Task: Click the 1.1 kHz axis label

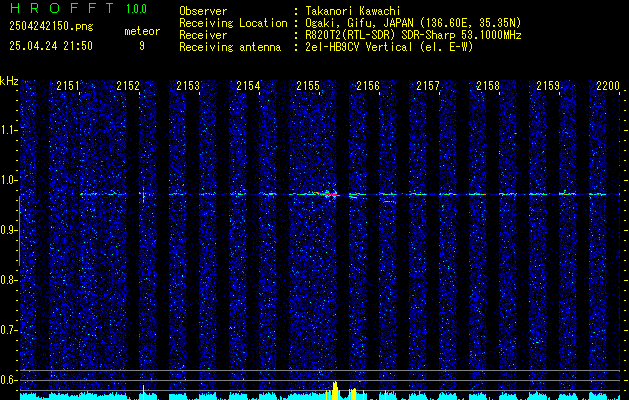Action: (8, 130)
